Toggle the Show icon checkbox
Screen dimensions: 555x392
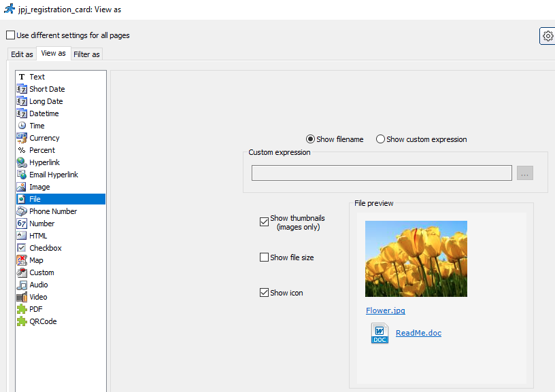pyautogui.click(x=264, y=293)
